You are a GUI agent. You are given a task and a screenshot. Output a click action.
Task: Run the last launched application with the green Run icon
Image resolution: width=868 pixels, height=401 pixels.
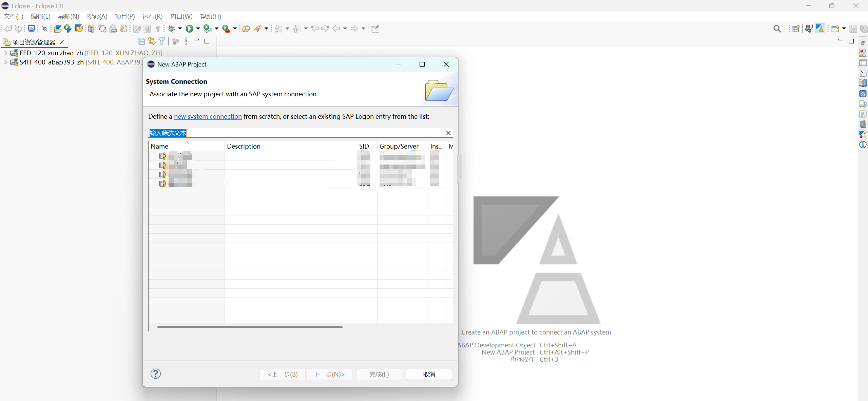click(190, 28)
